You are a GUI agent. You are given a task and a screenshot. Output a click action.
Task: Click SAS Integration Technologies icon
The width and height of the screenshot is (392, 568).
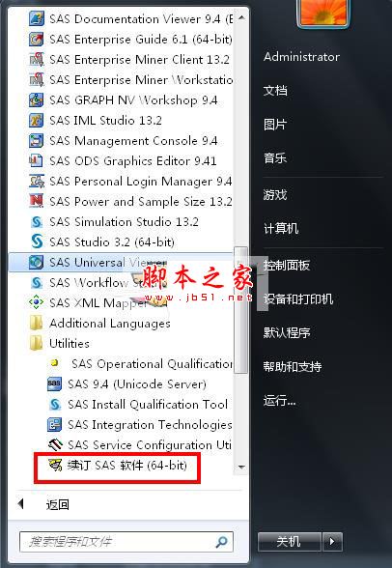[55, 424]
